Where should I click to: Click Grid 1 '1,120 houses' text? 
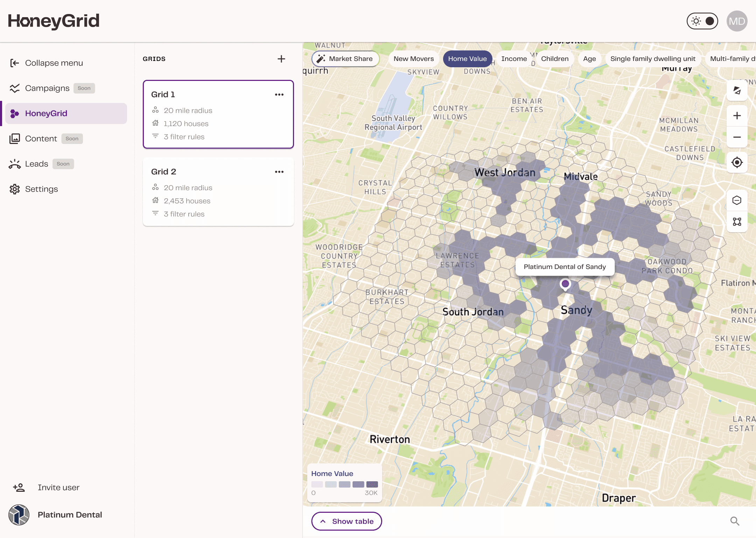(x=186, y=124)
